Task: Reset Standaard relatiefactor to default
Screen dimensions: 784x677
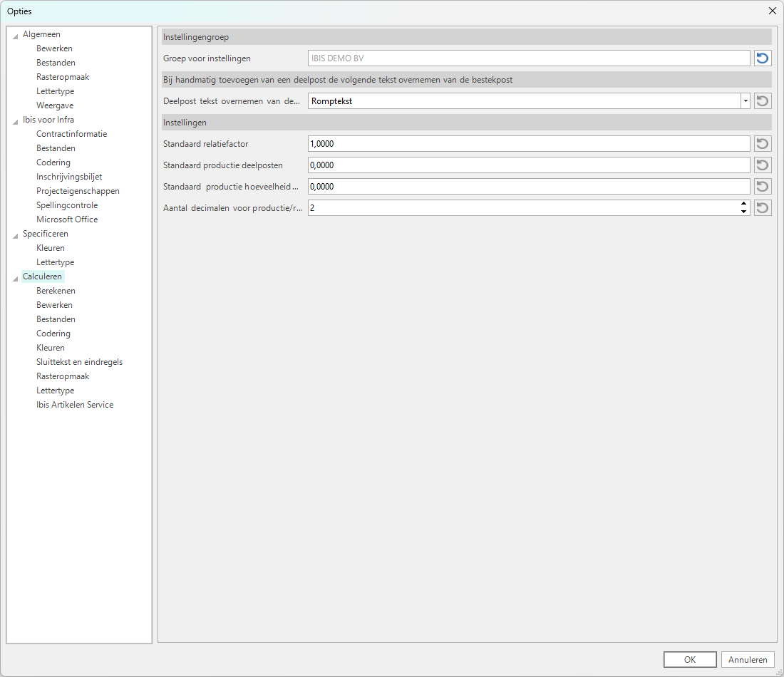Action: coord(763,144)
